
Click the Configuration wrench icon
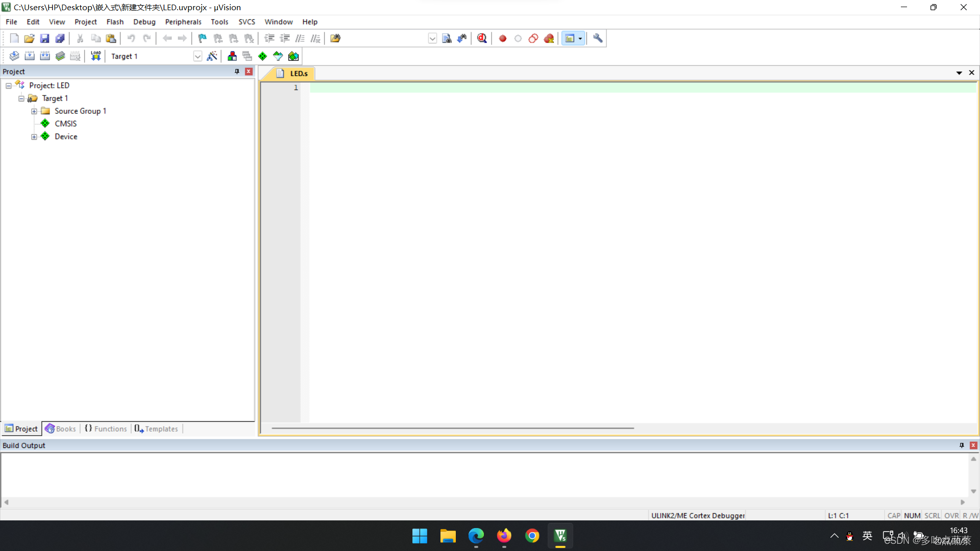point(598,38)
